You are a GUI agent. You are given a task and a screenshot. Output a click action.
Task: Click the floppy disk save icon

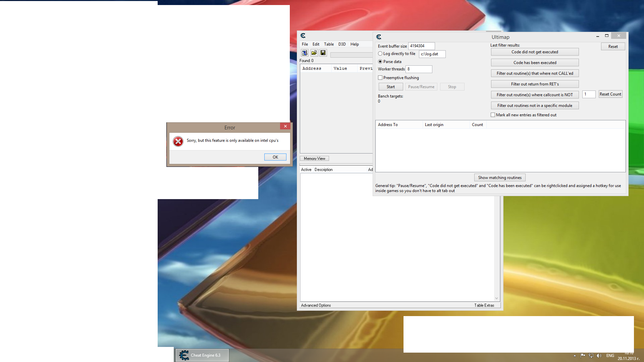323,53
